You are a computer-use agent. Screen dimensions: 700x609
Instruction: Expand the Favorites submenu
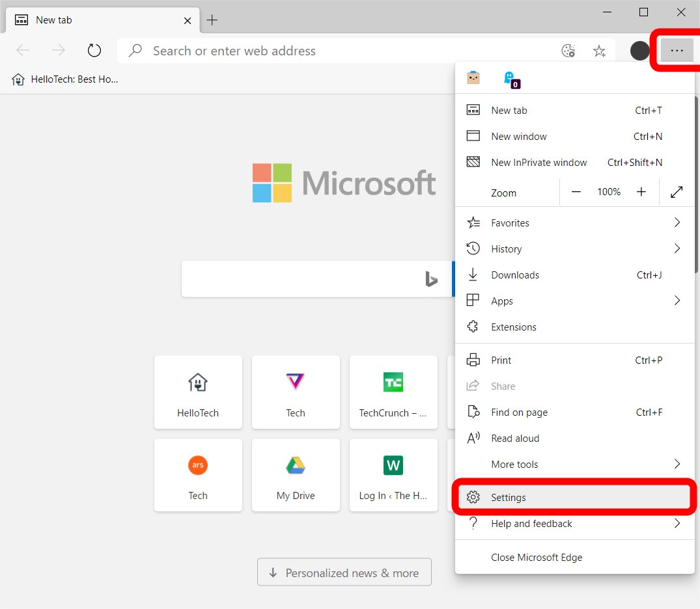677,223
